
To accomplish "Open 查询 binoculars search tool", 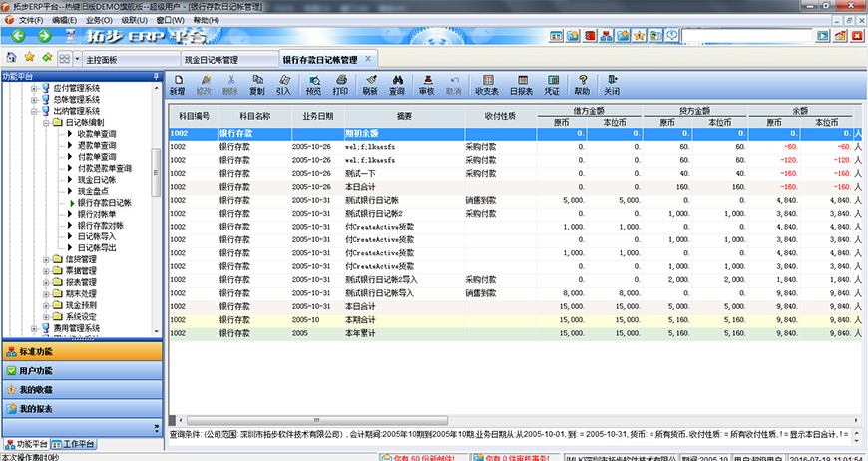I will click(x=397, y=84).
